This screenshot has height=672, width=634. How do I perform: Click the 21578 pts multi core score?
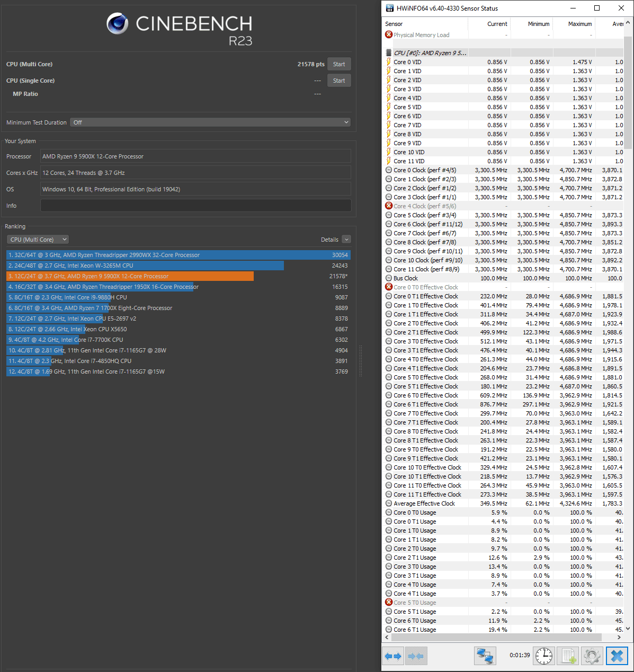tap(311, 64)
